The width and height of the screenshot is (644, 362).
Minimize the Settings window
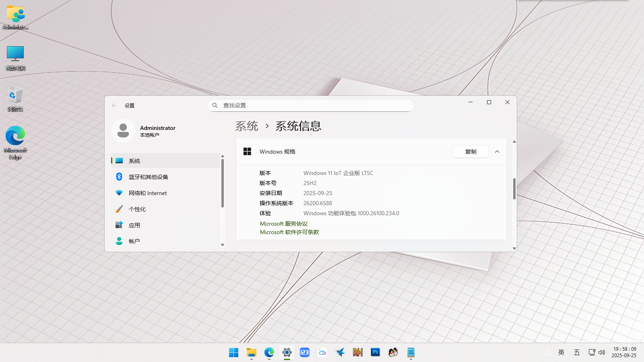(x=471, y=102)
